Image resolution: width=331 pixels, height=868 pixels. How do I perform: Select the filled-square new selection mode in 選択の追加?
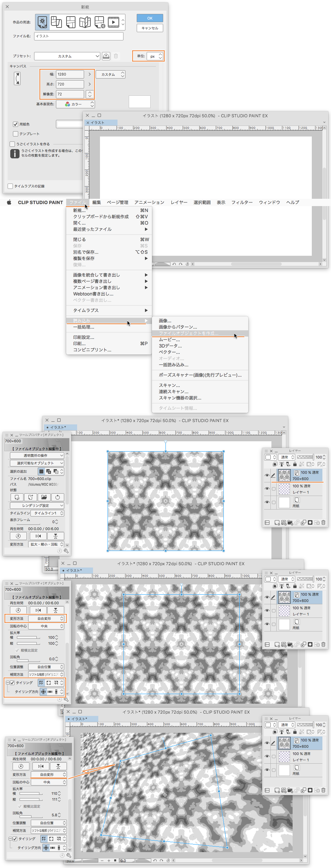pyautogui.click(x=41, y=471)
